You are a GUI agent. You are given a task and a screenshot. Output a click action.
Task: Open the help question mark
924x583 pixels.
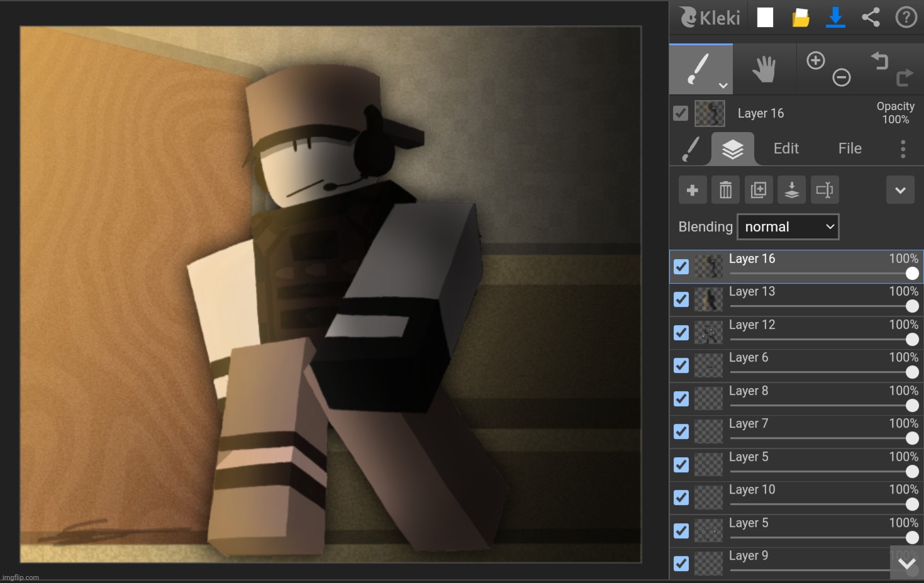point(906,17)
